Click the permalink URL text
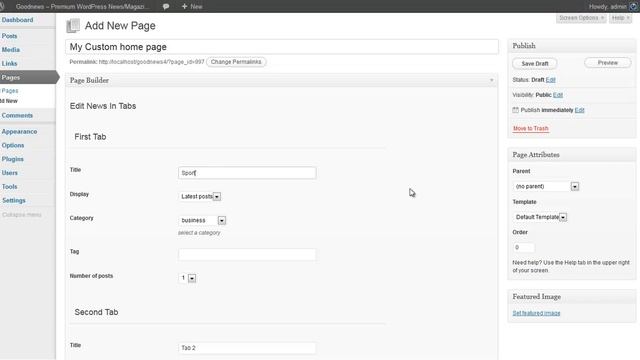 [x=151, y=62]
